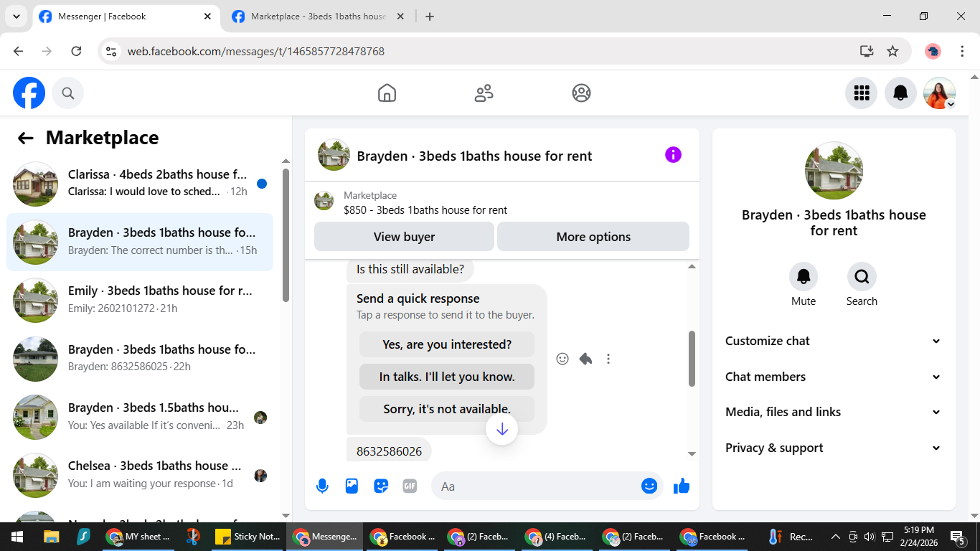The height and width of the screenshot is (551, 980).
Task: Open Emily 3beds 1baths conversation
Action: pyautogui.click(x=140, y=300)
